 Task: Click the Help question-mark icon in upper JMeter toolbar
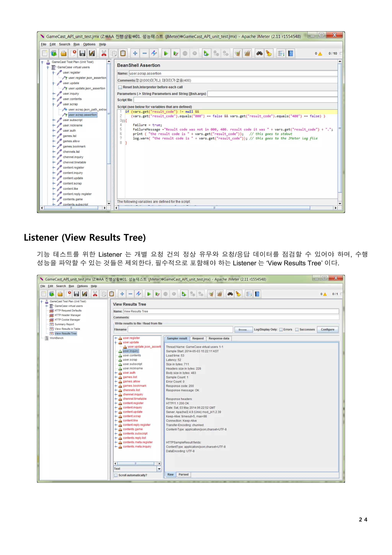(291, 53)
